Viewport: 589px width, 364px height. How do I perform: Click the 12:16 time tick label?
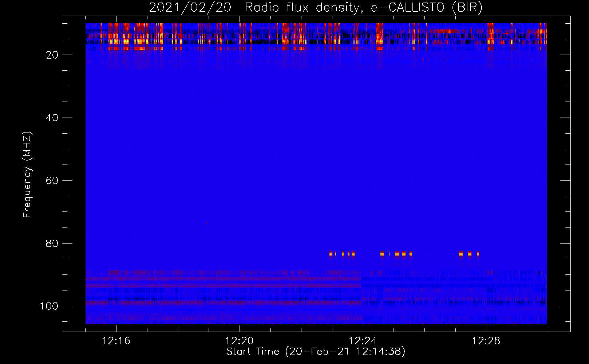(116, 341)
